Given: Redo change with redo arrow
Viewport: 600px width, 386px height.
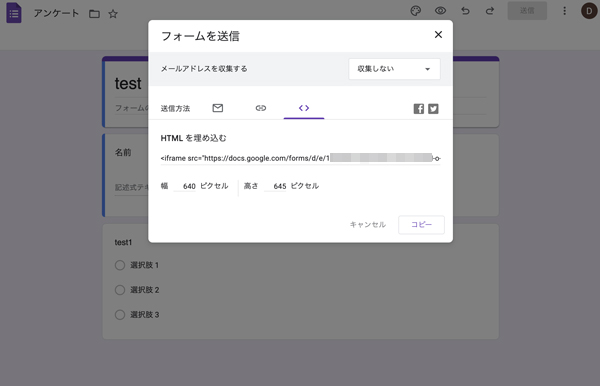Looking at the screenshot, I should (x=490, y=11).
